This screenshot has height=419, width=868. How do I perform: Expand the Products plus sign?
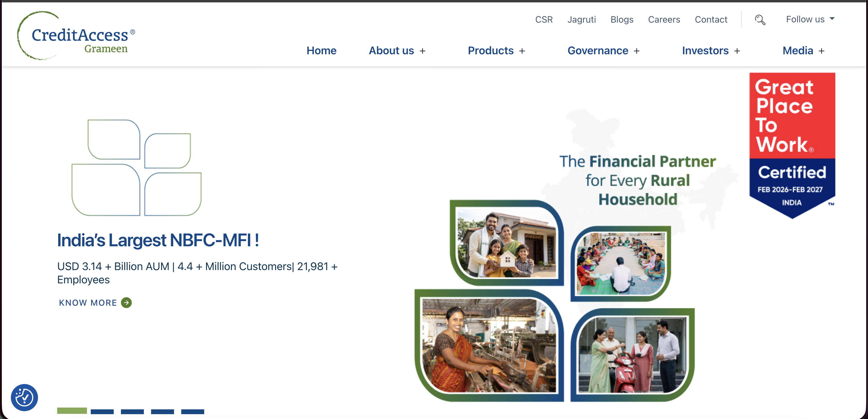click(x=522, y=51)
